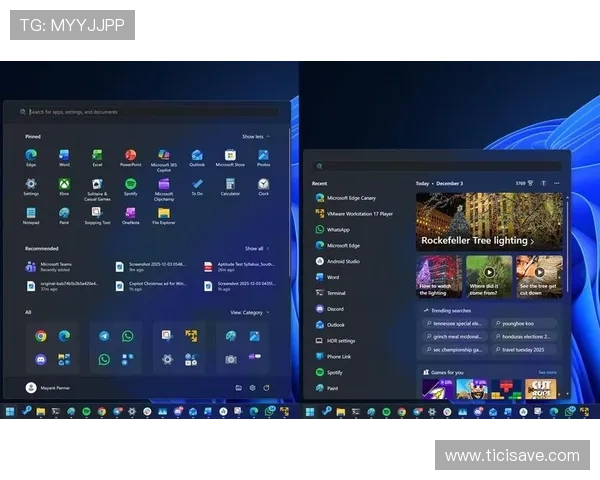Viewport: 600px width, 480px height.
Task: Click the scrollbar beside the news feed
Action: [x=567, y=245]
